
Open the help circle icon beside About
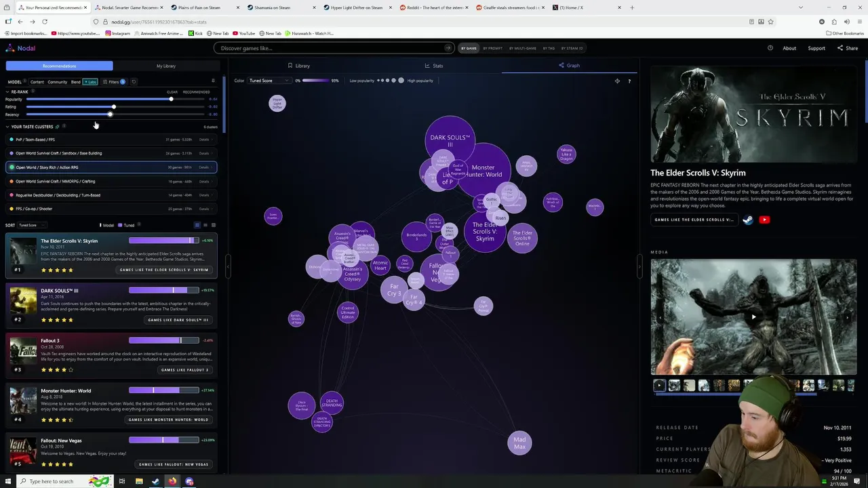[770, 48]
